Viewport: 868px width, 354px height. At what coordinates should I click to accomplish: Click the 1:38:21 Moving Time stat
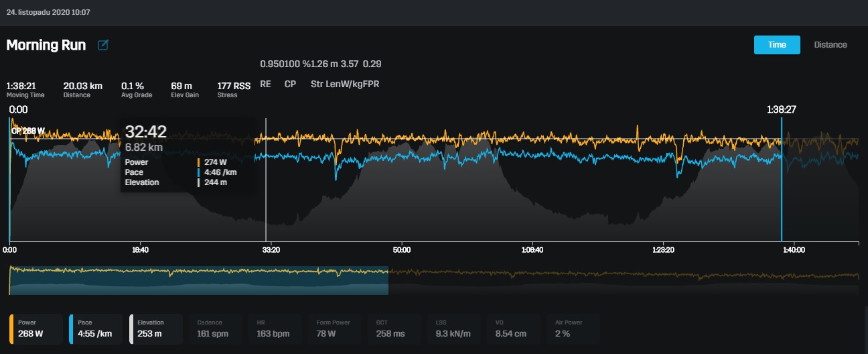[25, 90]
